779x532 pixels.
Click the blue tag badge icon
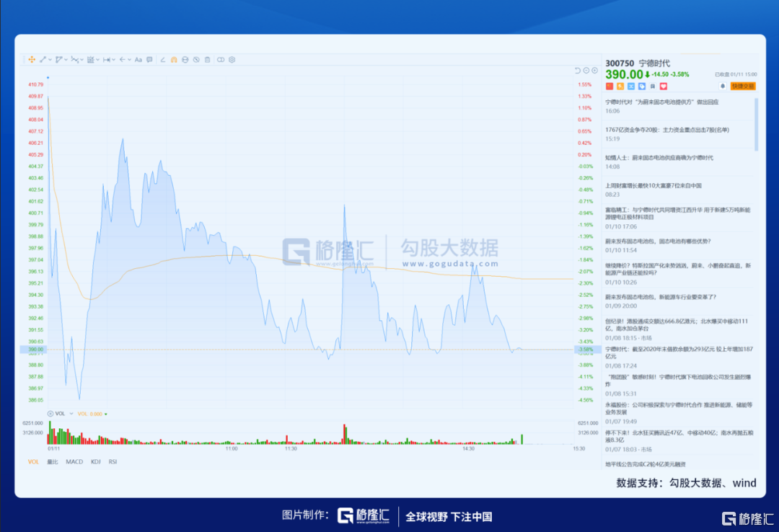pos(642,87)
